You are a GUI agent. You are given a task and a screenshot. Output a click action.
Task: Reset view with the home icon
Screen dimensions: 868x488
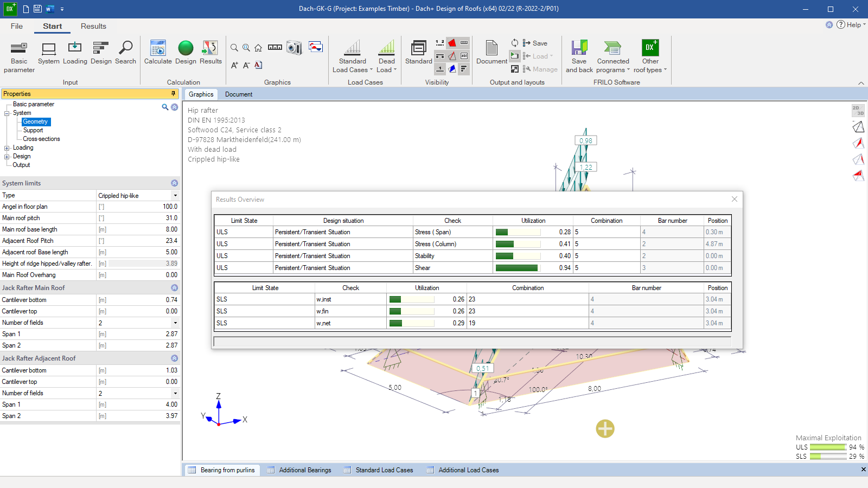[258, 48]
